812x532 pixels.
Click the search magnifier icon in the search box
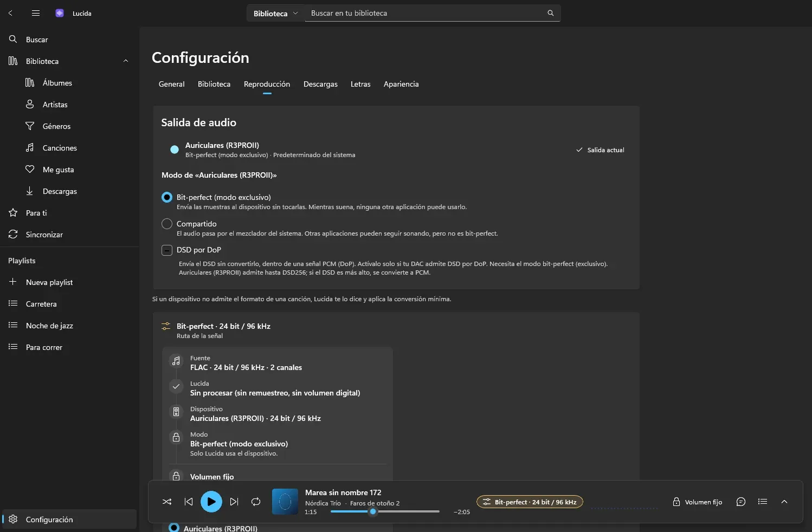click(551, 13)
